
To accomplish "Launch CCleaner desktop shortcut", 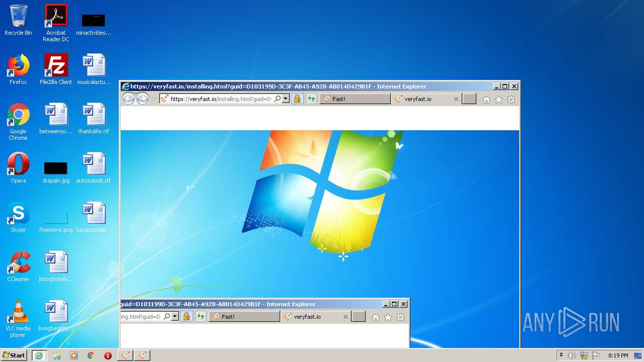I will pyautogui.click(x=18, y=266).
